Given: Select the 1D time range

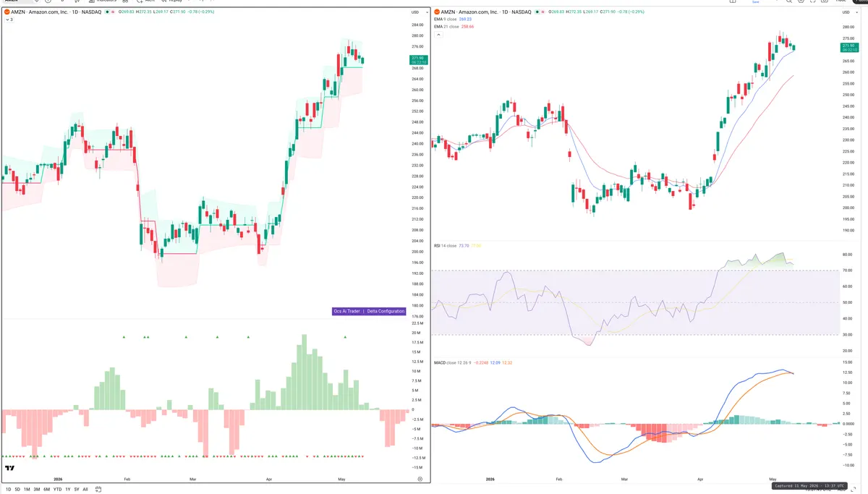Looking at the screenshot, I should tap(9, 490).
